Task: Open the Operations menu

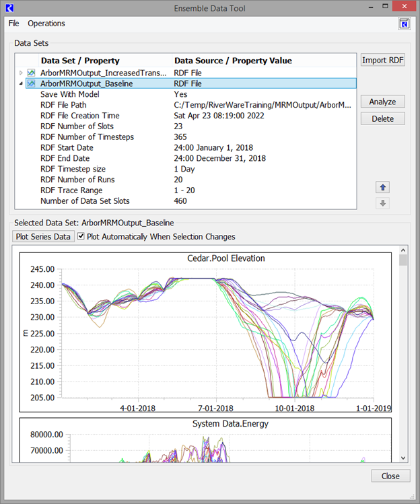Action: click(46, 24)
